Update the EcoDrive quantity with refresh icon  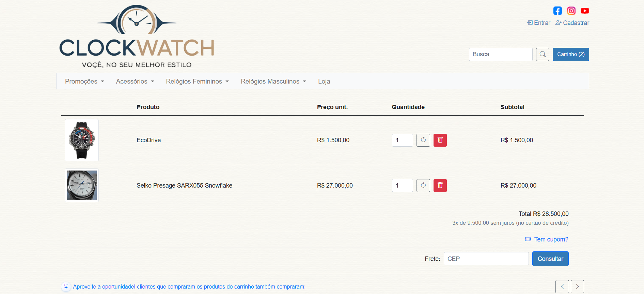[423, 140]
